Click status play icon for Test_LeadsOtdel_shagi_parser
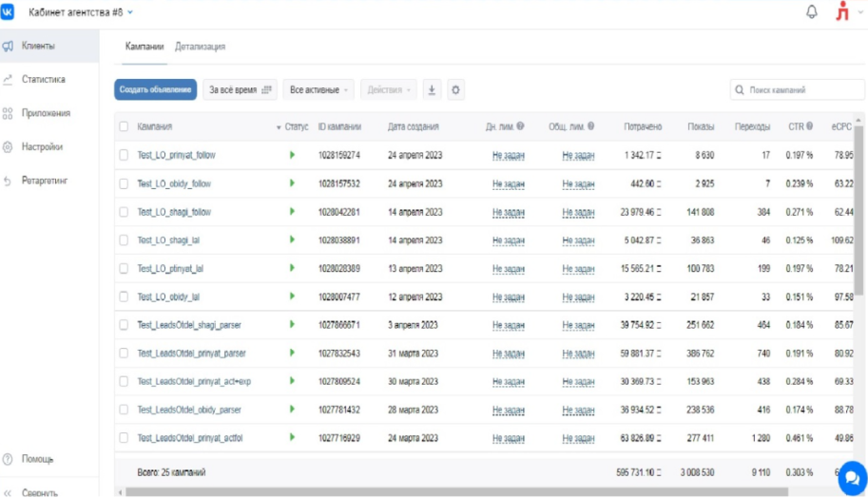Viewport: 868px width, 498px height. [x=292, y=324]
